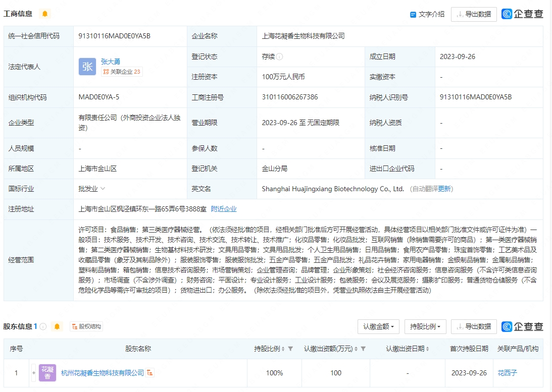The width and height of the screenshot is (552, 392).
Task: Click the bell alert icon beside 工商信息
Action: 45,14
